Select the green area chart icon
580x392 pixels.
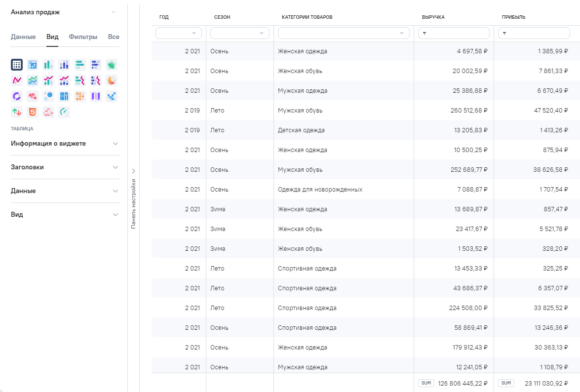pos(33,80)
